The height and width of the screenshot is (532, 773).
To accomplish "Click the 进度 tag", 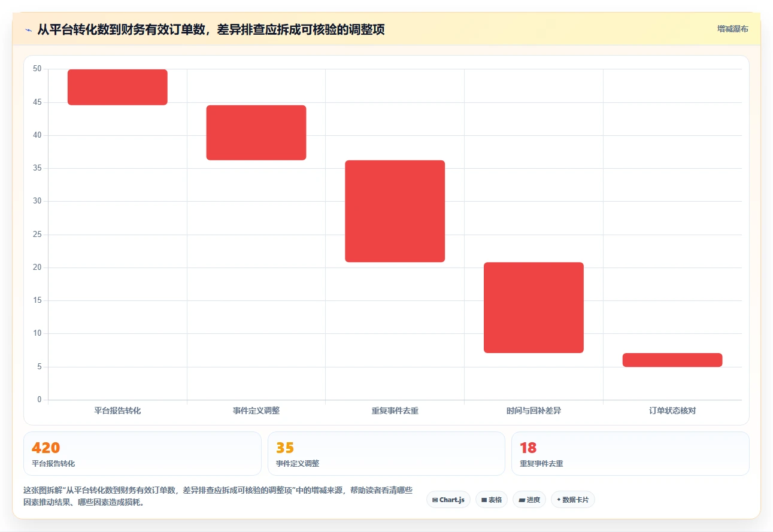I will coord(529,500).
